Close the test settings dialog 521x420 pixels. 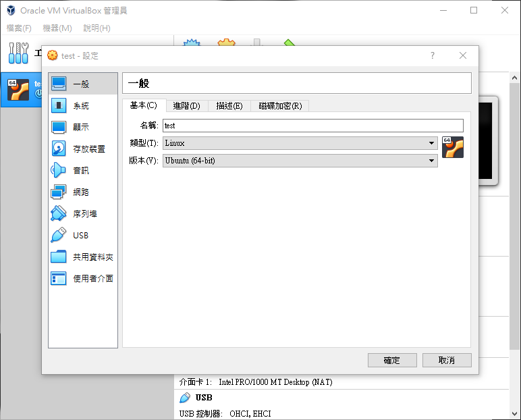(x=463, y=55)
